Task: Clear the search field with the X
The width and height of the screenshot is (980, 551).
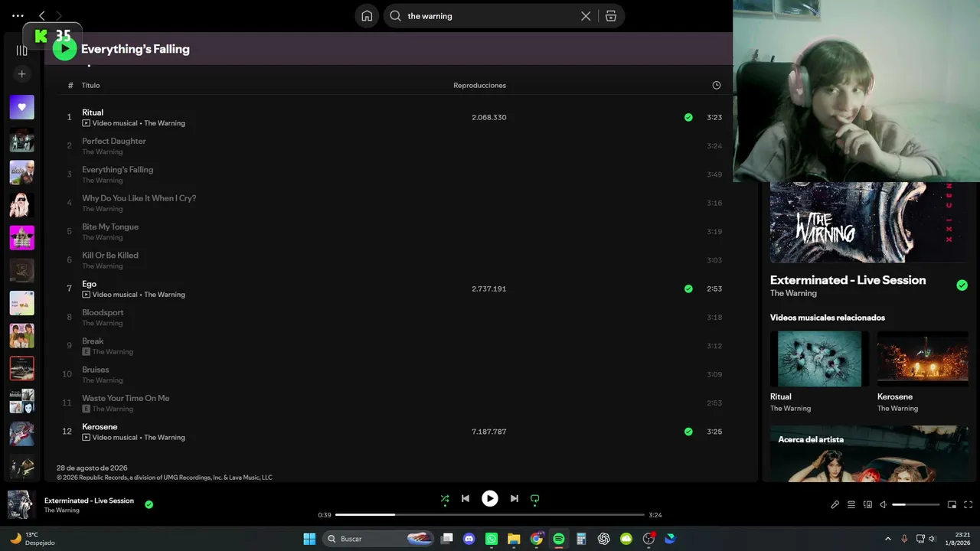Action: coord(586,16)
